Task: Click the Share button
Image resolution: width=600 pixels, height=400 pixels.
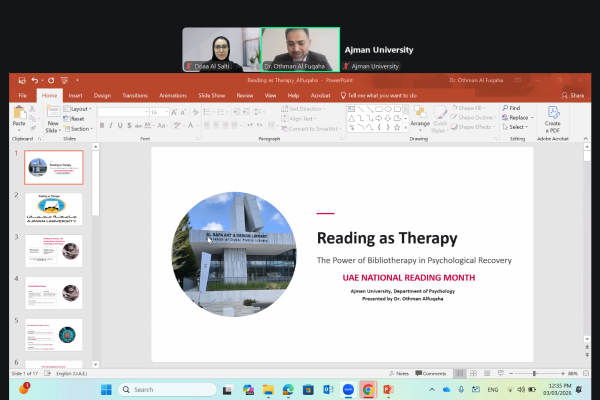Action: [573, 95]
